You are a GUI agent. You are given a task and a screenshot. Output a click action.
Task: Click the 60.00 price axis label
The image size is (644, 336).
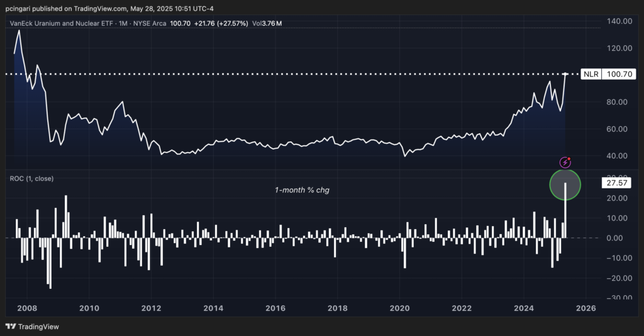click(617, 129)
